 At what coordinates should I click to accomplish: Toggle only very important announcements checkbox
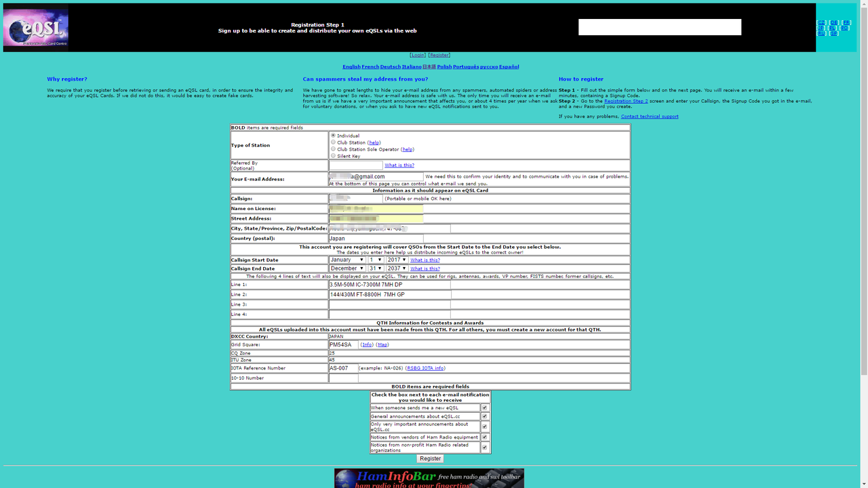[x=485, y=427]
